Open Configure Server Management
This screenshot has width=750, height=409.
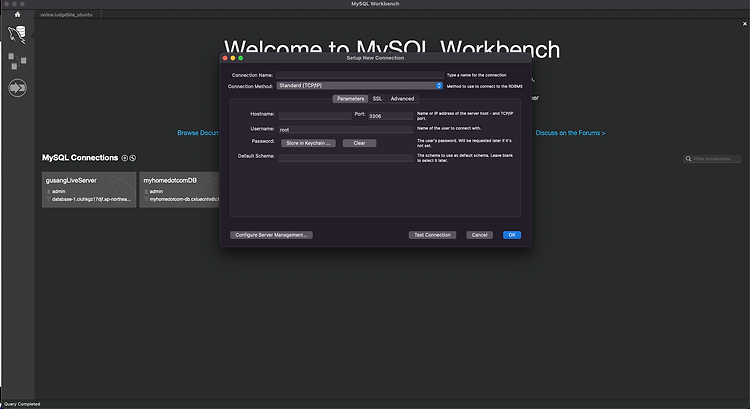(271, 235)
